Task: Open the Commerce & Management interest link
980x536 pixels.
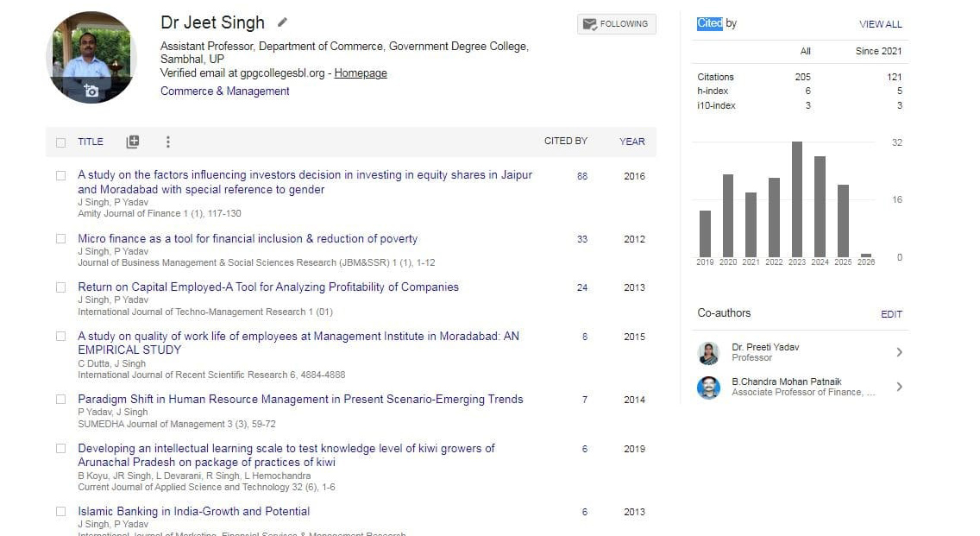Action: pos(224,91)
